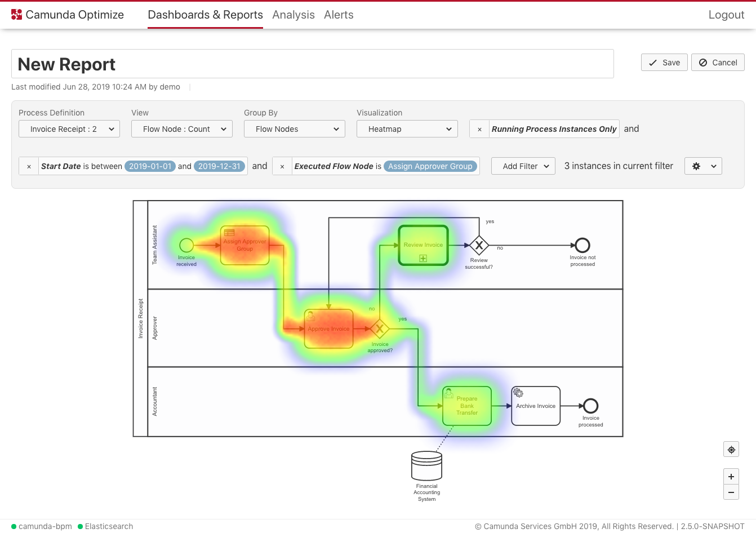Cancel report editing
This screenshot has height=533, width=756.
pos(718,63)
